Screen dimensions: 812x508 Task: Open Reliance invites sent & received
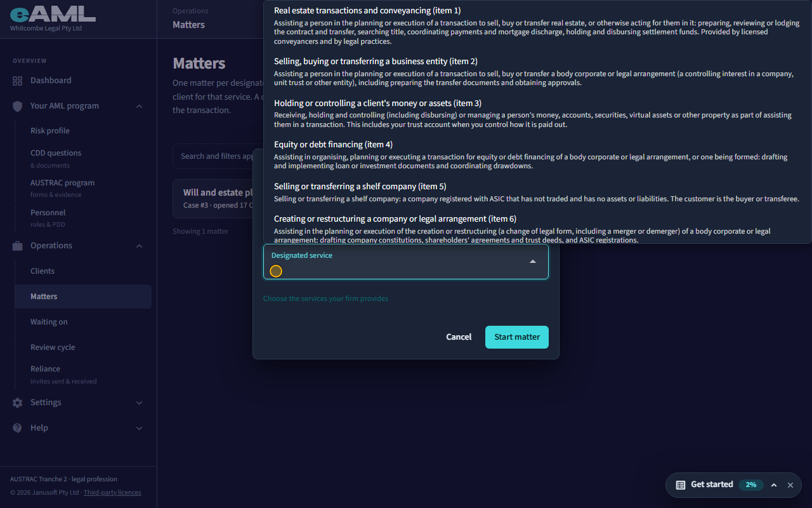point(83,374)
